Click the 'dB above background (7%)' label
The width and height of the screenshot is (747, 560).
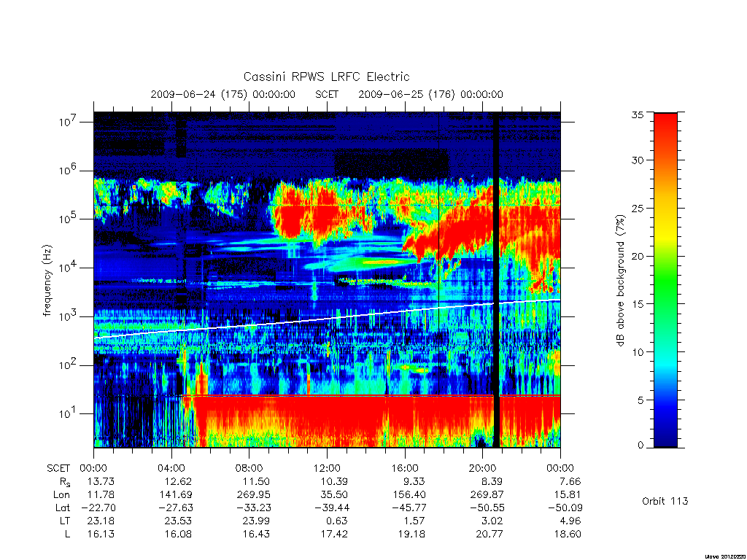pyautogui.click(x=620, y=281)
